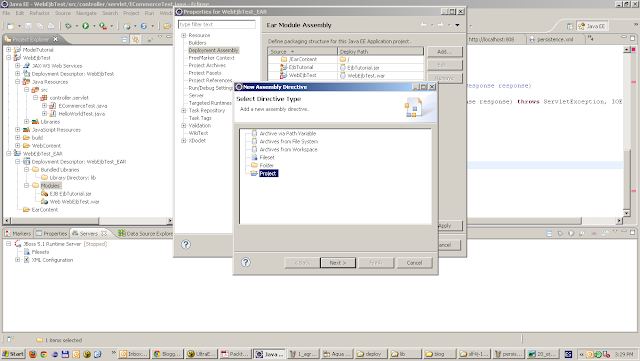This screenshot has width=640, height=361.
Task: Open help in New Assembly Directive dialog
Action: 245,262
